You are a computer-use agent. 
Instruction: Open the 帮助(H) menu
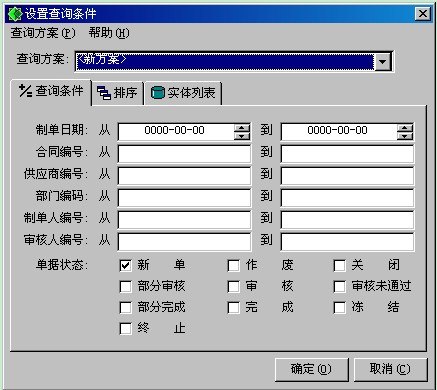pyautogui.click(x=109, y=33)
